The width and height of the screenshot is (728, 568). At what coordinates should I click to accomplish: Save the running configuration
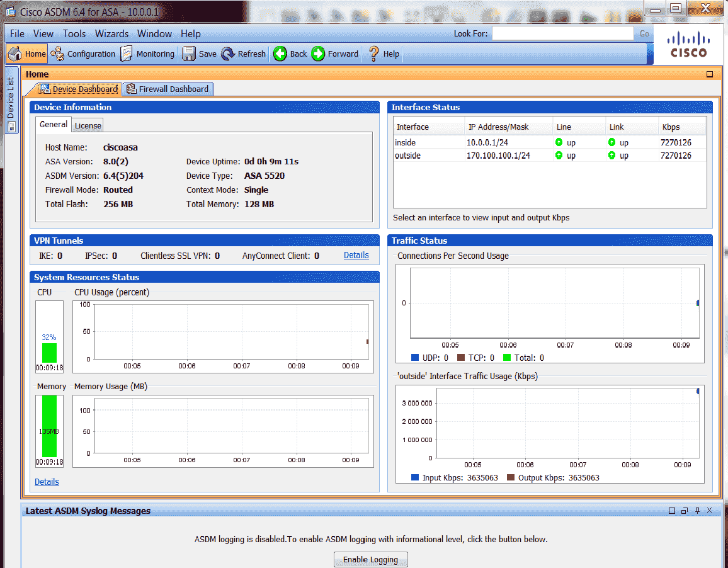(x=199, y=54)
